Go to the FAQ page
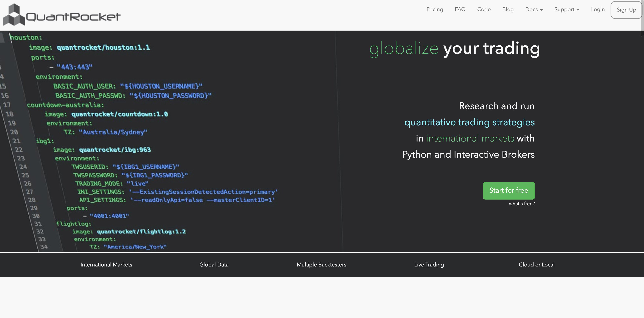This screenshot has height=318, width=644. 460,9
